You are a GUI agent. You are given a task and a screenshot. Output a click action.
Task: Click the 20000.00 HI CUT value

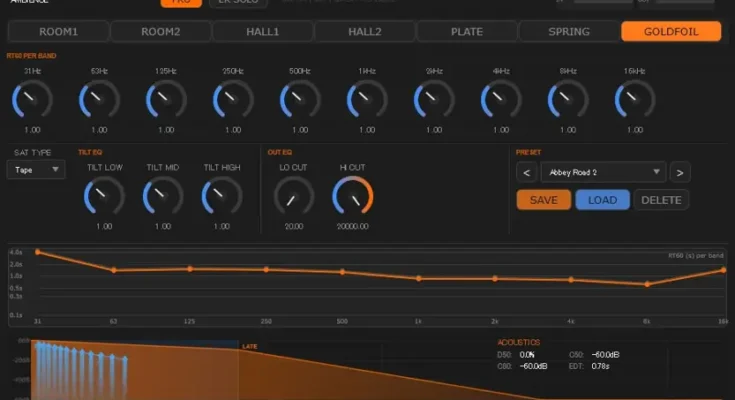(352, 226)
